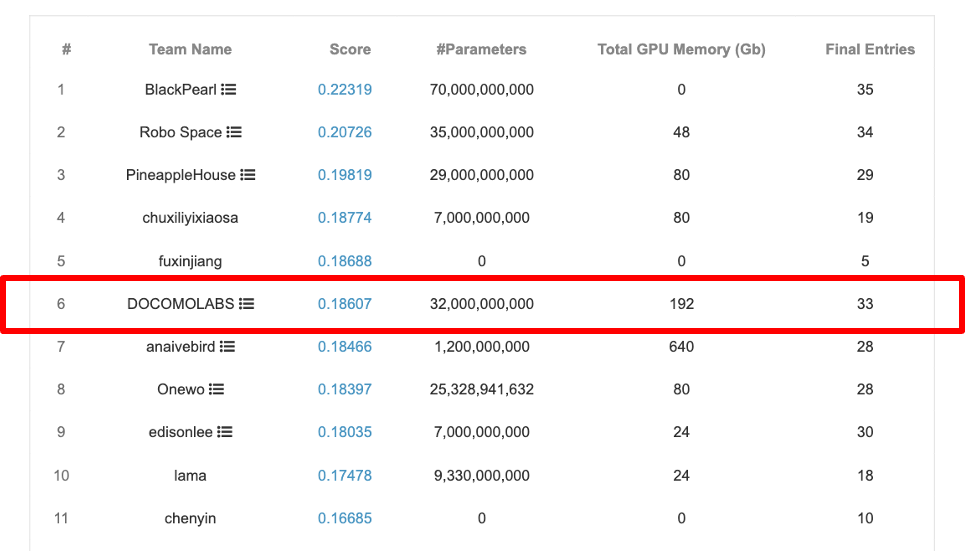
Task: Click rank number 11
Action: (x=61, y=518)
